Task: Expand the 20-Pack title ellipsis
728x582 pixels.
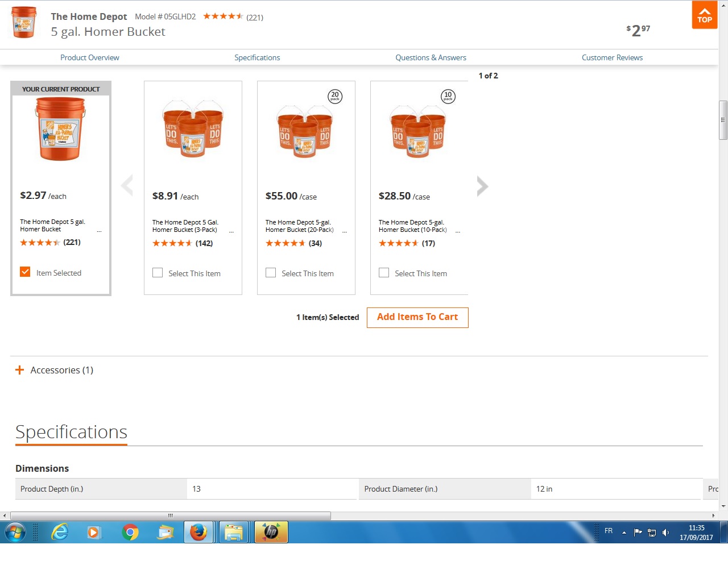Action: [x=344, y=231]
